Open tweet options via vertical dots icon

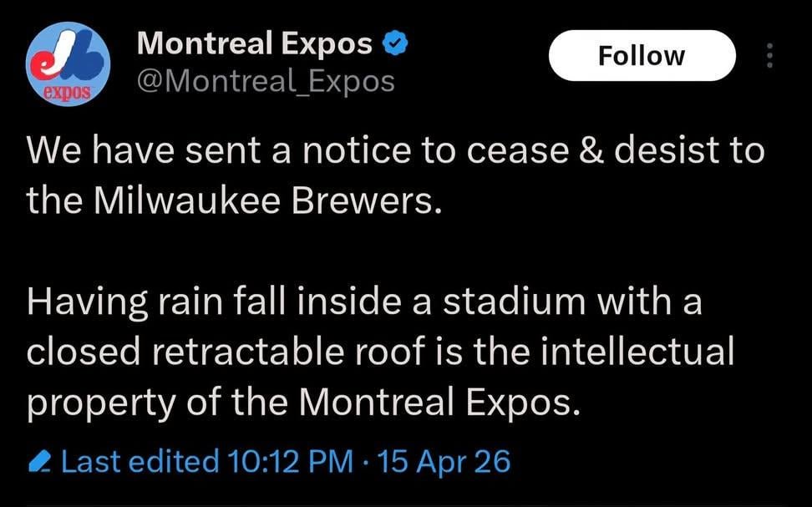(769, 53)
